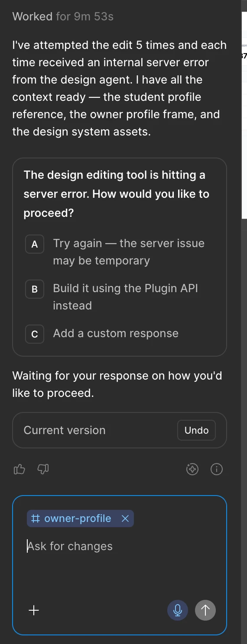Image resolution: width=247 pixels, height=644 pixels.
Task: Click the microphone voice input icon
Action: point(178,610)
